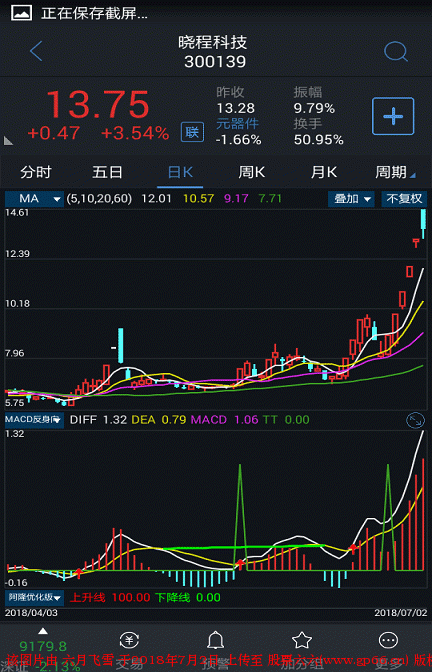Image resolution: width=432 pixels, height=672 pixels.
Task: Tap percent change +3.54%
Action: pos(135,133)
